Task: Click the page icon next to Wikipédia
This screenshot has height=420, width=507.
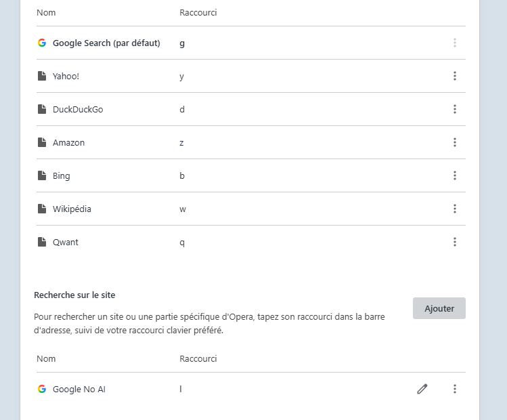Action: click(x=42, y=209)
